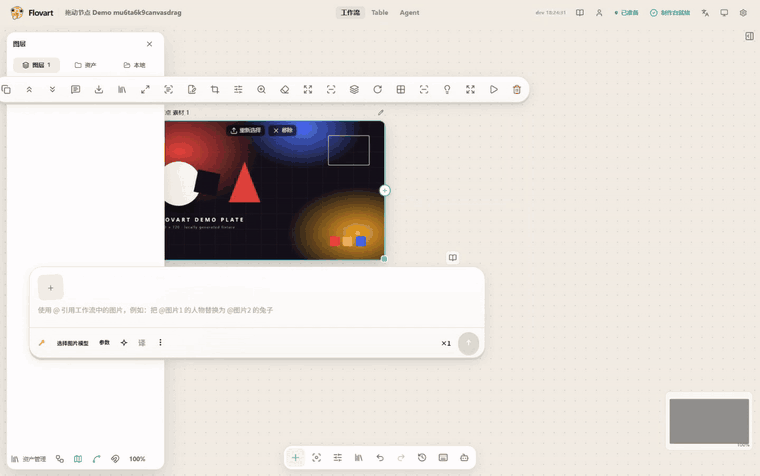This screenshot has height=476, width=760.
Task: Open the user profile icon
Action: coord(599,13)
